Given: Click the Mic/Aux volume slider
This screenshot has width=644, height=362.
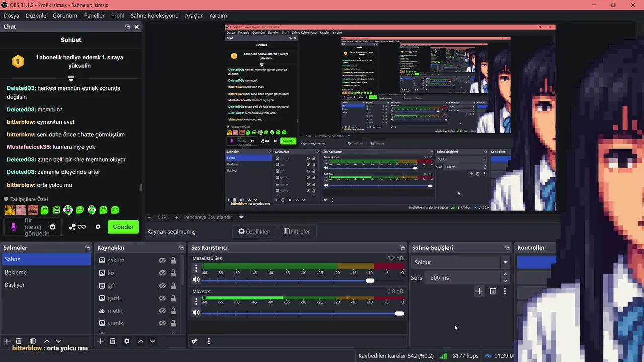Looking at the screenshot, I should tap(302, 313).
